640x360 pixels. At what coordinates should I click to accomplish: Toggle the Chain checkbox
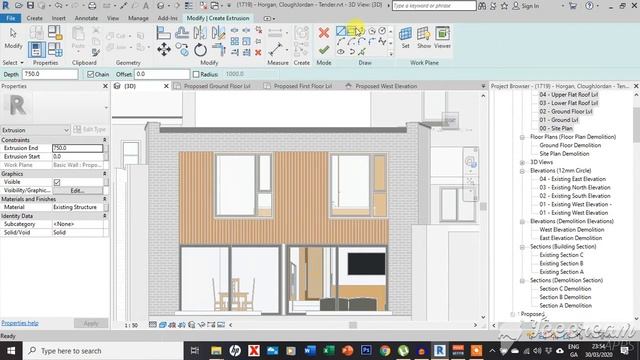pos(91,74)
